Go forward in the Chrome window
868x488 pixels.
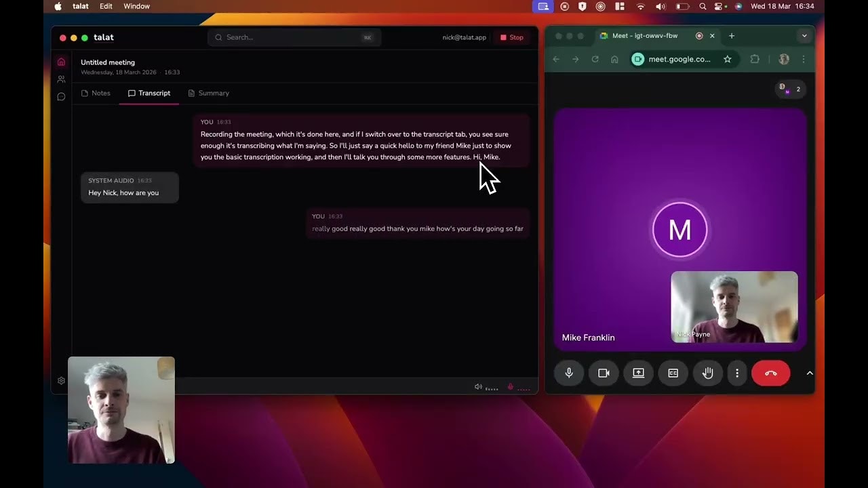[576, 59]
